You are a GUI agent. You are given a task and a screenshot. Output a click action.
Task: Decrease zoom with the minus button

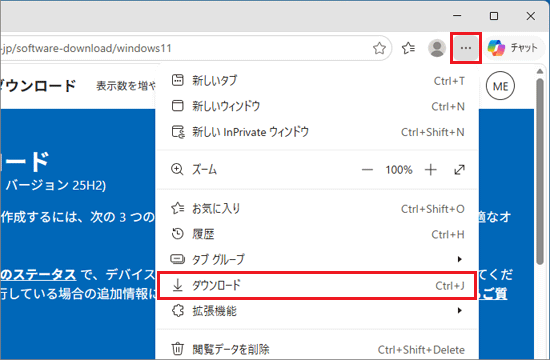tap(367, 170)
